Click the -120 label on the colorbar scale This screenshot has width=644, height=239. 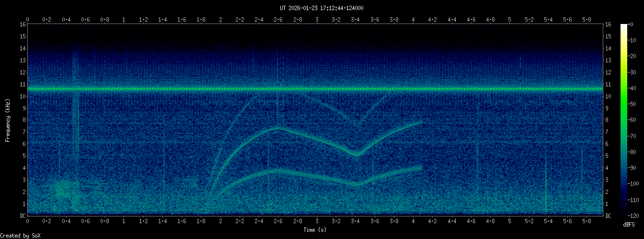[636, 215]
